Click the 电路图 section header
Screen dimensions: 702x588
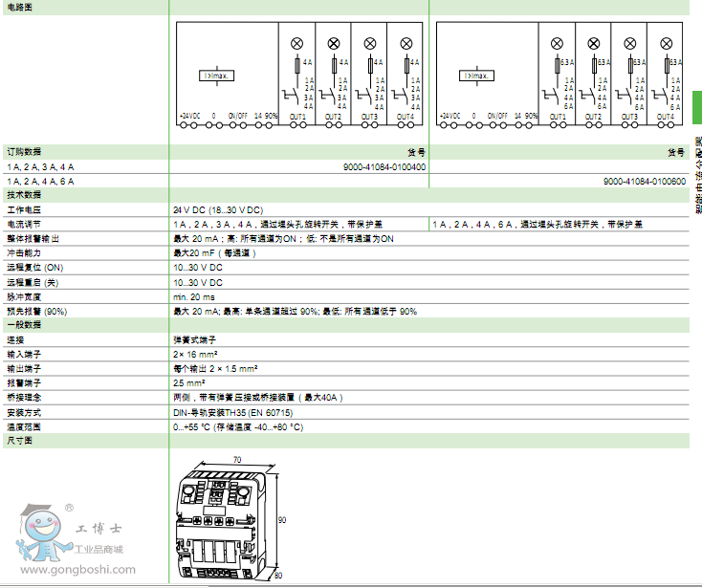coord(18,6)
